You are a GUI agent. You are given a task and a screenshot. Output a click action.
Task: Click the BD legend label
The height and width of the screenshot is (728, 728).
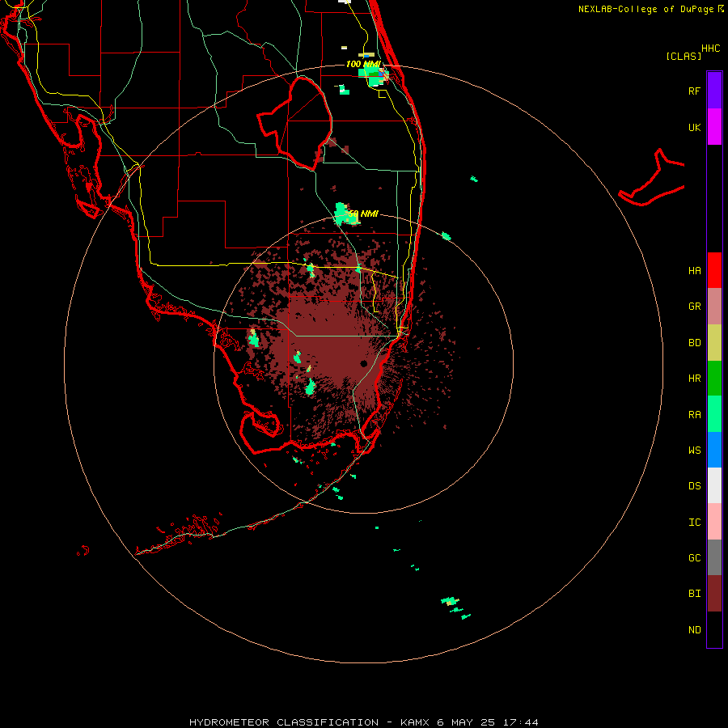[x=694, y=343]
